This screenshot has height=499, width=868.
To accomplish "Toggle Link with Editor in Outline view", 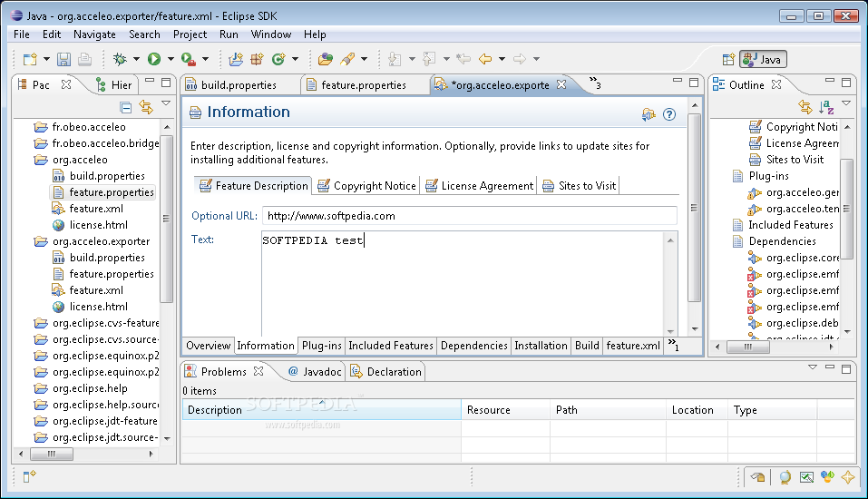I will tap(805, 107).
